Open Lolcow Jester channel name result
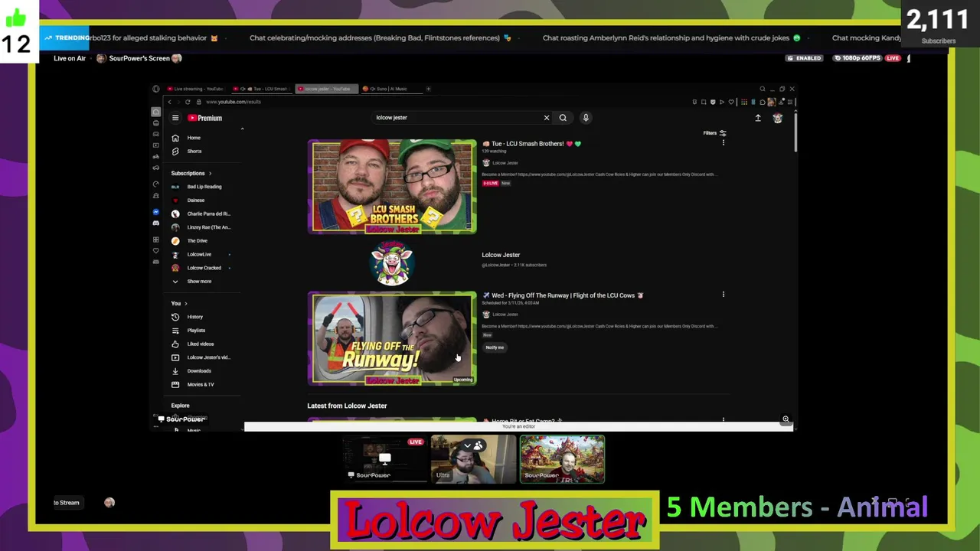 pyautogui.click(x=501, y=255)
